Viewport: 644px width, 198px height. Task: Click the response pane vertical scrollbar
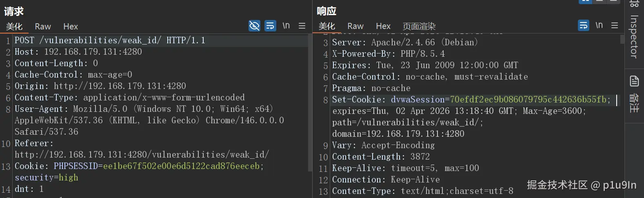point(622,39)
